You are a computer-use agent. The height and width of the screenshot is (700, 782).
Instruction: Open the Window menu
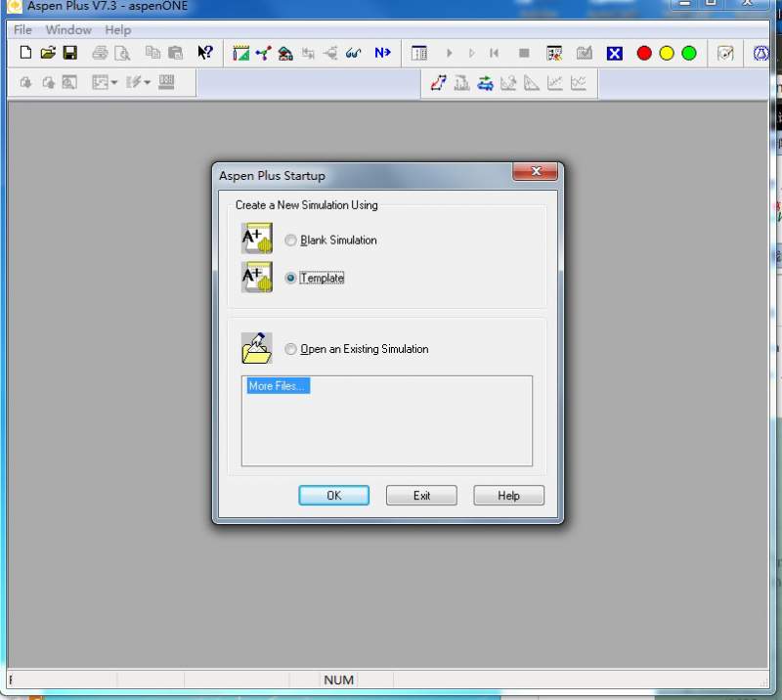coord(68,30)
